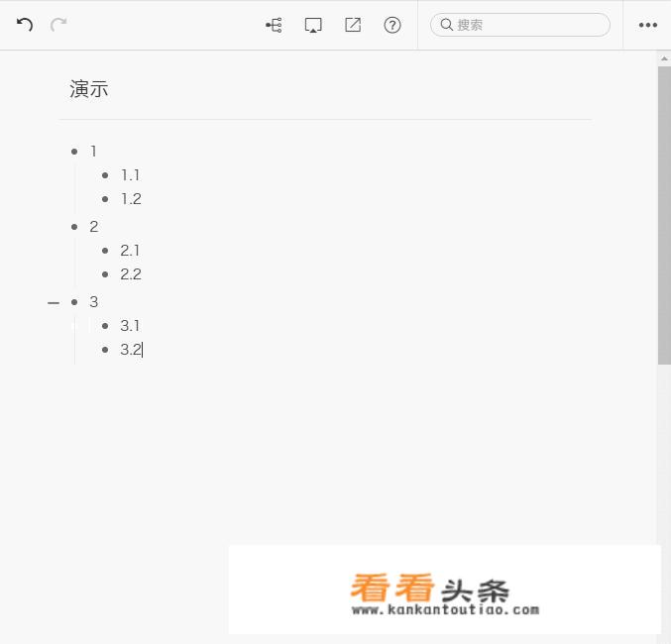Click the bullet of node 2.2
Image resolution: width=671 pixels, height=644 pixels.
point(105,274)
